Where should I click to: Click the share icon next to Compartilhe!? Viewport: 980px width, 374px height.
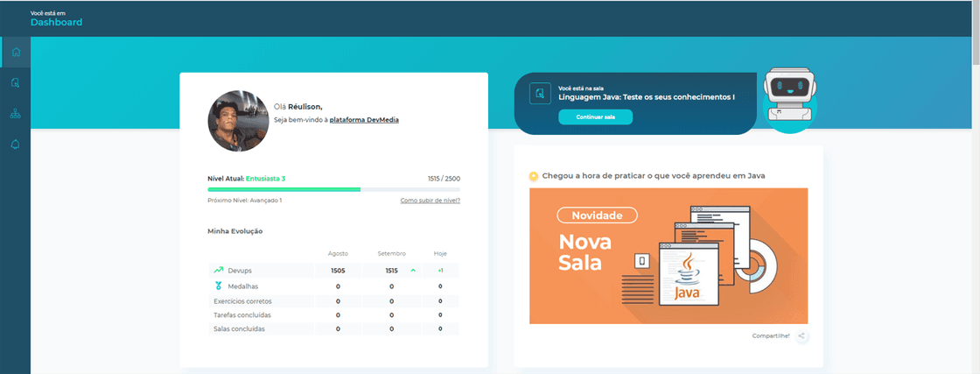(x=801, y=335)
